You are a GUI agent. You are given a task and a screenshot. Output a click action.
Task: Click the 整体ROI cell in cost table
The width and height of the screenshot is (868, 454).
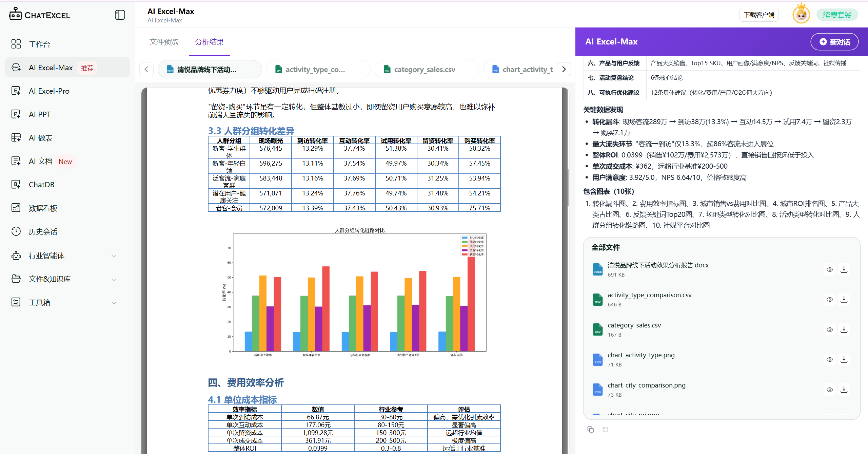pos(244,448)
